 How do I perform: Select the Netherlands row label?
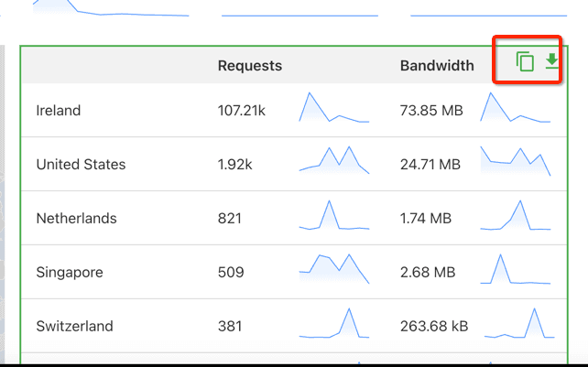pyautogui.click(x=76, y=219)
